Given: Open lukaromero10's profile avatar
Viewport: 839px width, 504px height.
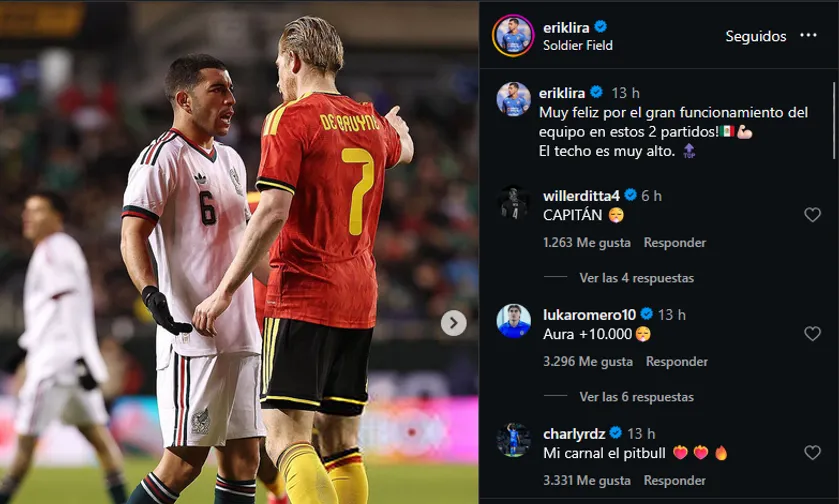Looking at the screenshot, I should [514, 322].
